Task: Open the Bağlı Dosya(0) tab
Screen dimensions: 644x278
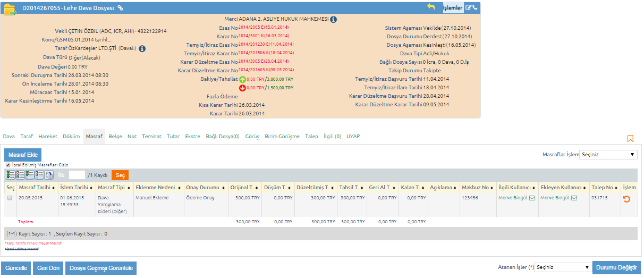Action: (x=223, y=137)
